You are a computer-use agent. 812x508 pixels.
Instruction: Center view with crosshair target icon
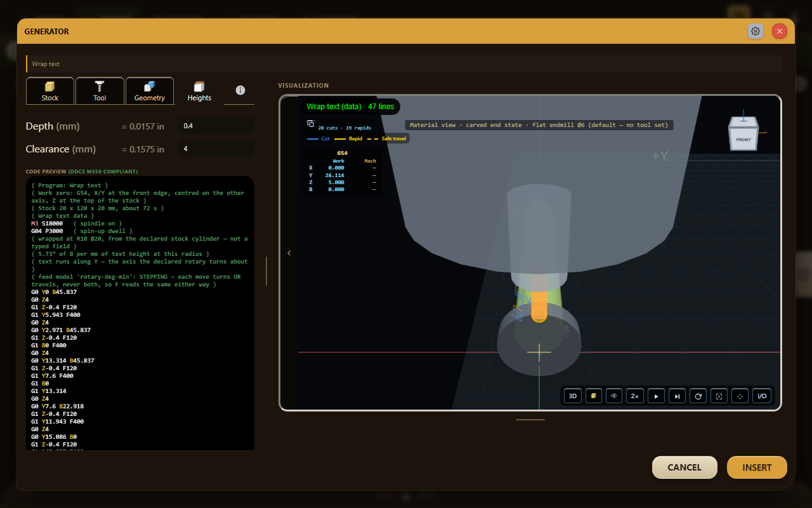pos(740,396)
